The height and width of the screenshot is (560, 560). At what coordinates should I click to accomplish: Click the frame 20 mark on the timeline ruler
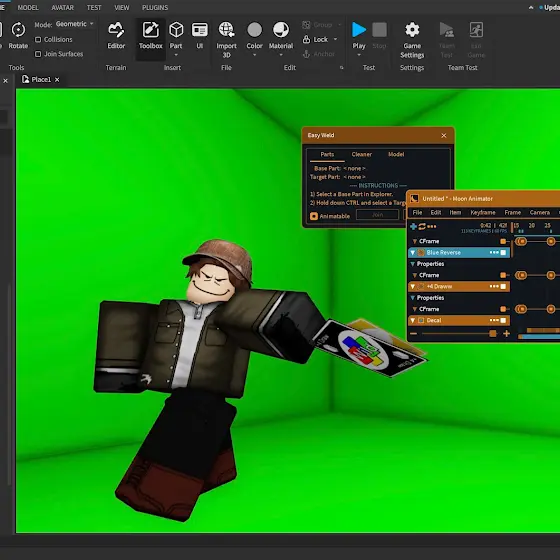pyautogui.click(x=531, y=225)
